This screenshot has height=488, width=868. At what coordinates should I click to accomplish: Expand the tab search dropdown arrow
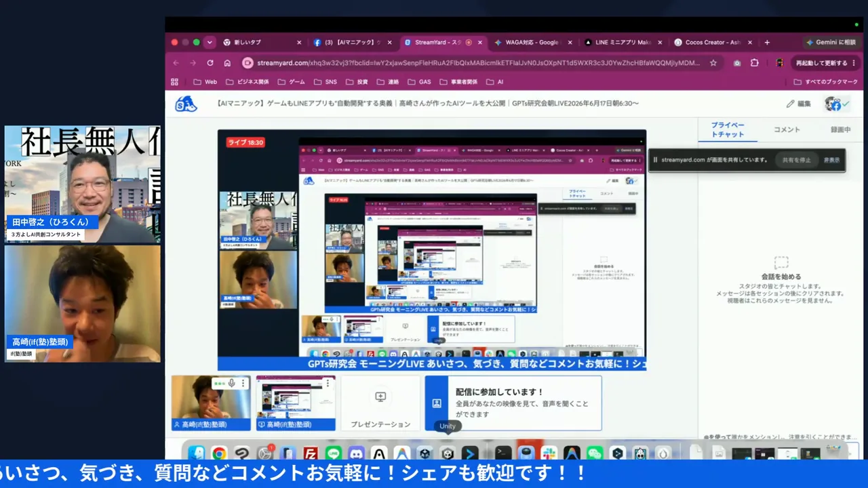pyautogui.click(x=210, y=42)
